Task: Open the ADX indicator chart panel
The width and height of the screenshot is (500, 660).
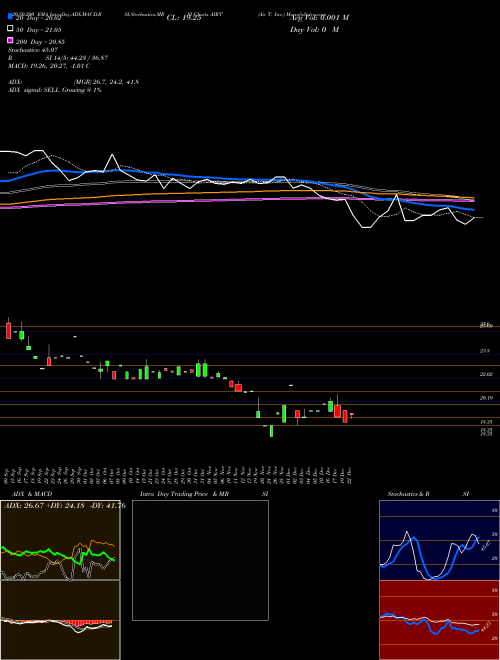Action: coord(60,540)
